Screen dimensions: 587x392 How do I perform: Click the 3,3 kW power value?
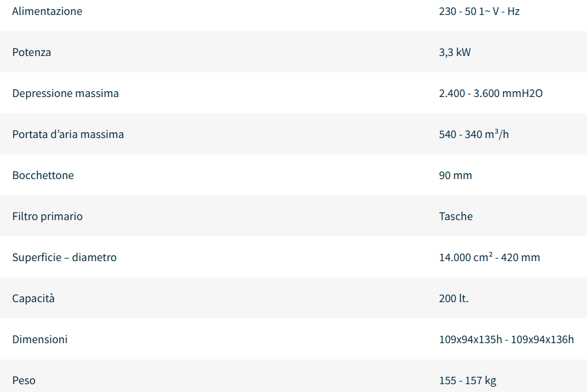tap(455, 53)
